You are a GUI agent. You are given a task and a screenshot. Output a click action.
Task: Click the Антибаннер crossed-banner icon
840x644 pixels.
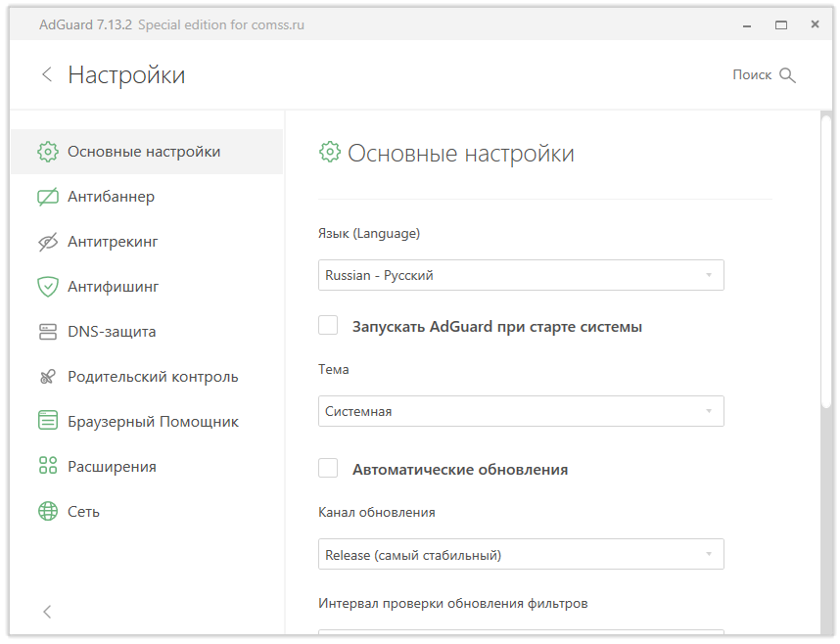pos(48,197)
